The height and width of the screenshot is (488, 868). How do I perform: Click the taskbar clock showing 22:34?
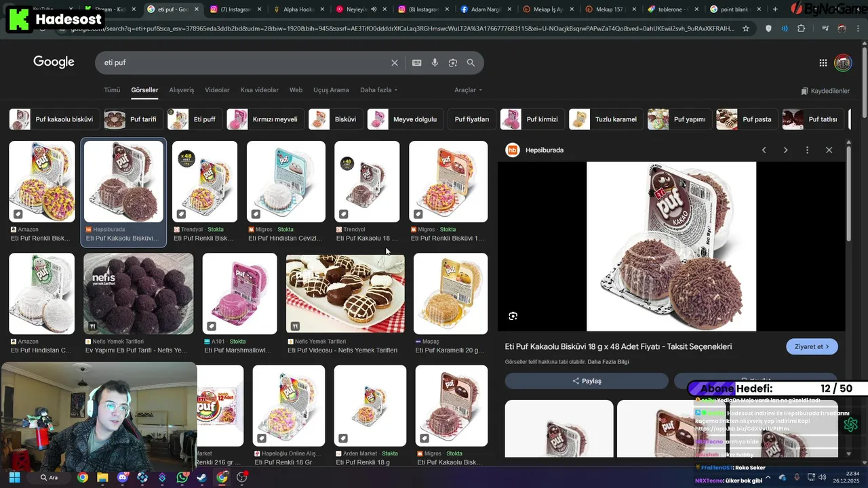tap(846, 477)
